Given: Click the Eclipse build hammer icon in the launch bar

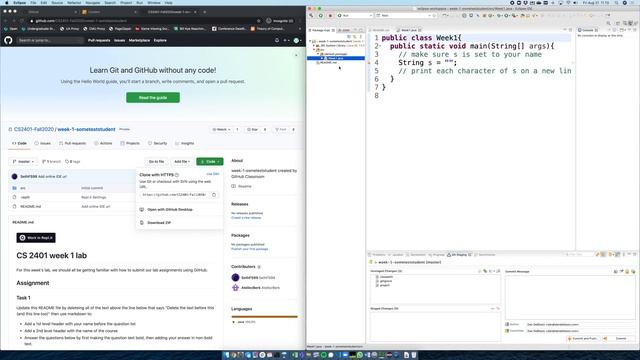Looking at the screenshot, I should tap(311, 16).
